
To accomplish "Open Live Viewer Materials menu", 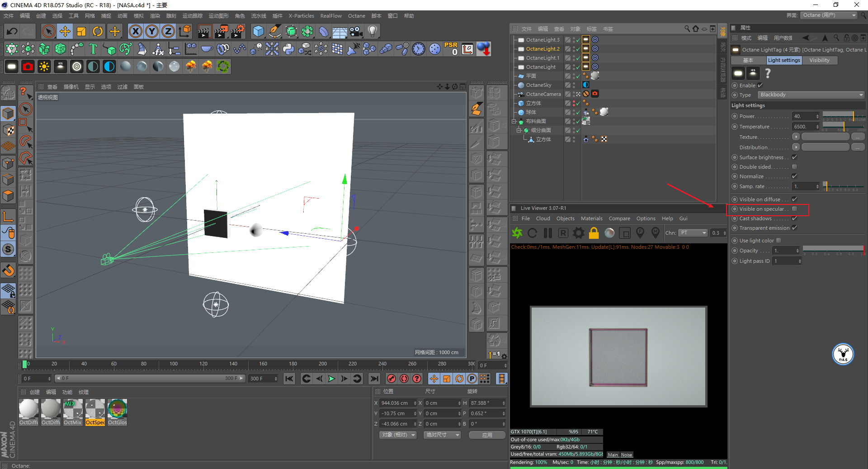I will [591, 219].
